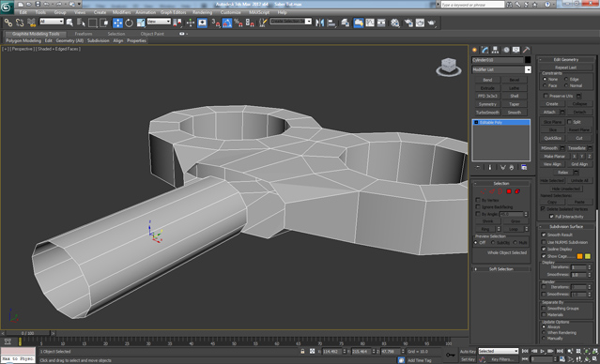Toggle the Isoline Display checkbox
This screenshot has height=364, width=600.
[x=544, y=249]
